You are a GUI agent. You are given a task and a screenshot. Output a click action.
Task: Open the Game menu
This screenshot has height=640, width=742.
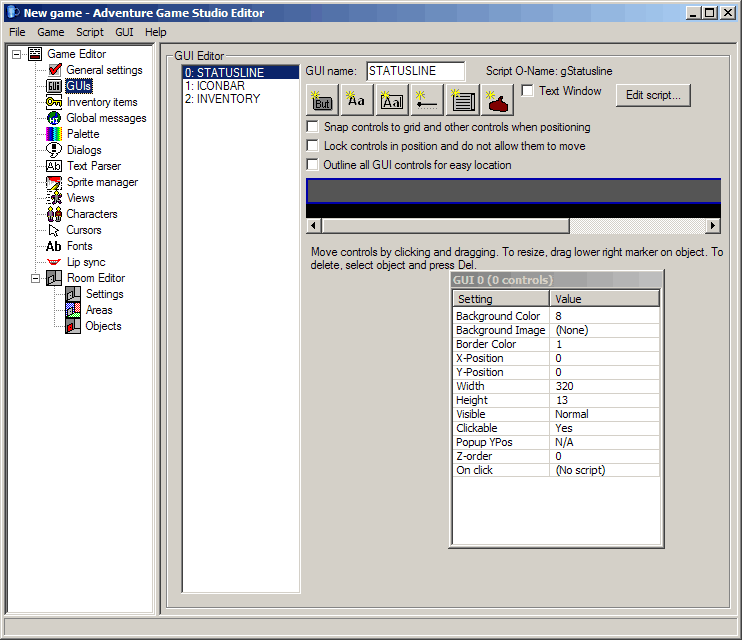coord(51,32)
